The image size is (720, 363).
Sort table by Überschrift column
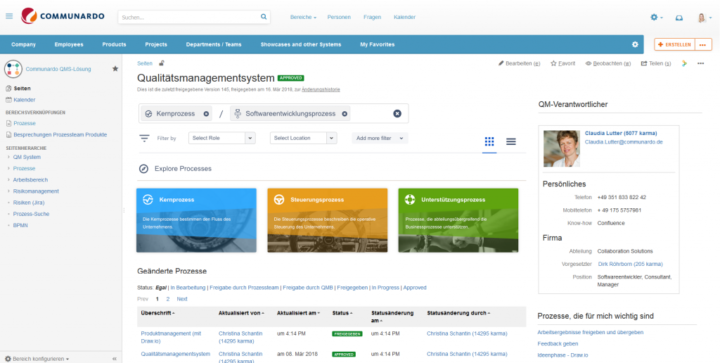click(158, 313)
